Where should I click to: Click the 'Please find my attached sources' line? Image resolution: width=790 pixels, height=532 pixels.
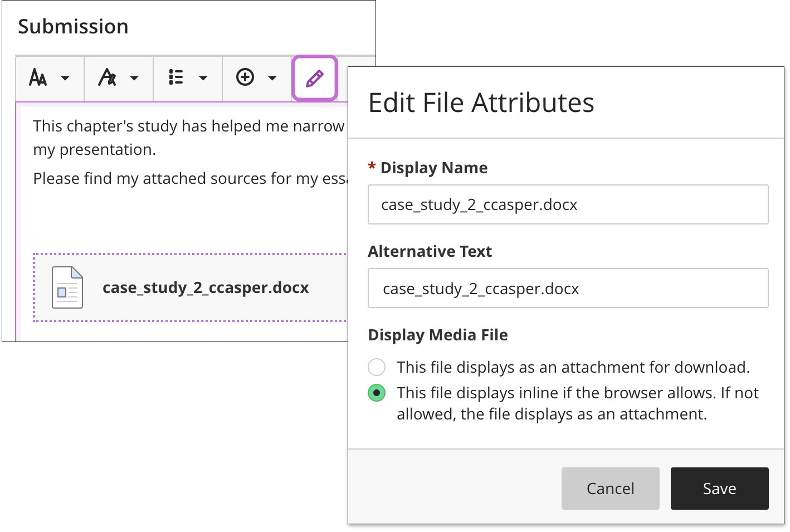pyautogui.click(x=189, y=178)
